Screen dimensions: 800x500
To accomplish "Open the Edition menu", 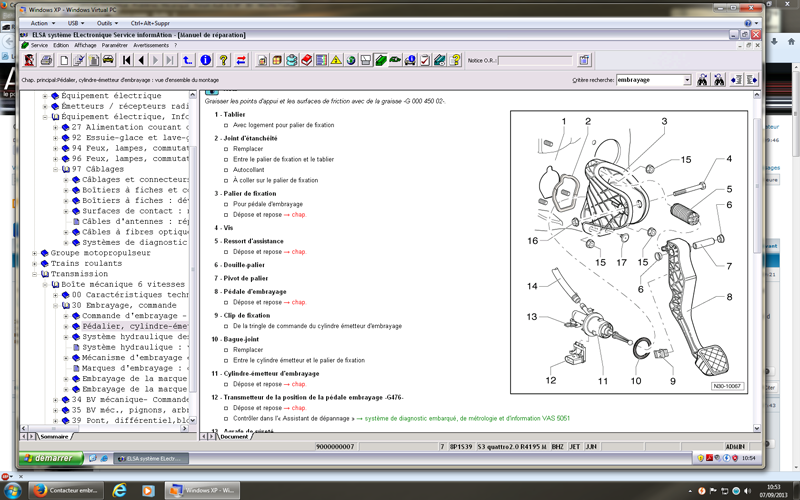I will pyautogui.click(x=61, y=45).
